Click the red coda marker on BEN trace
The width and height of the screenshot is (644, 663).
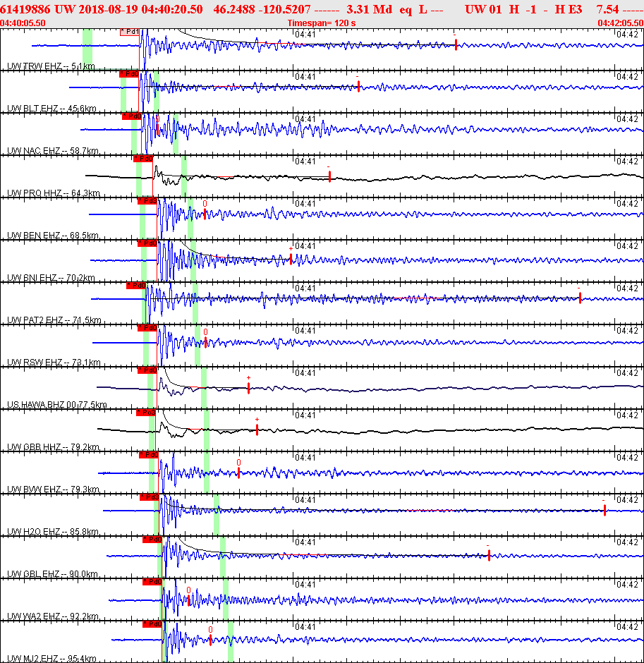(205, 214)
